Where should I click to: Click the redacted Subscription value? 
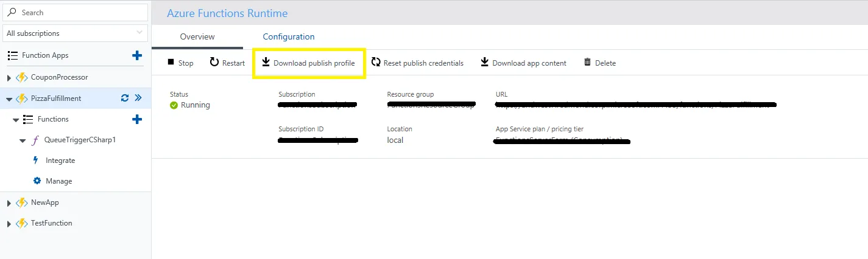[x=317, y=105]
